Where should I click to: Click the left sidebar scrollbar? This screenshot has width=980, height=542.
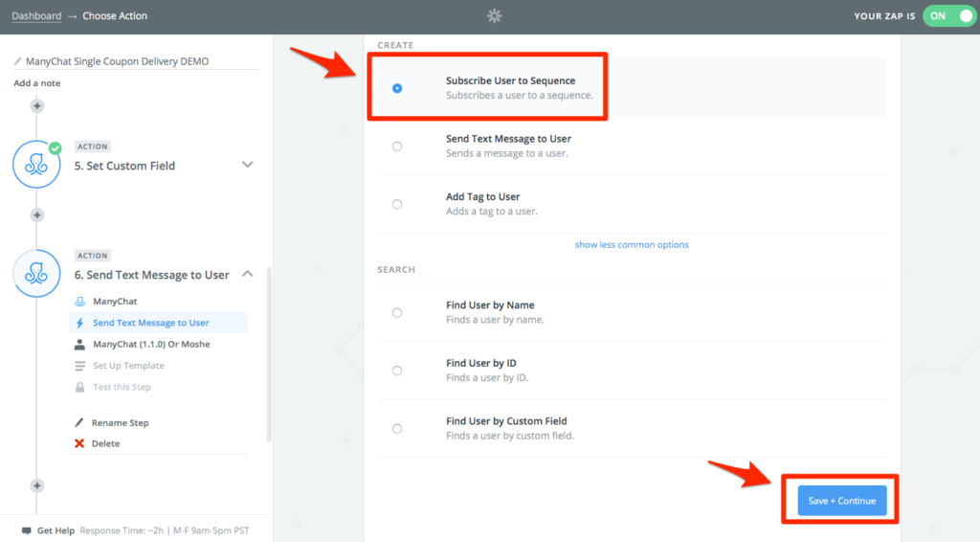[269, 354]
